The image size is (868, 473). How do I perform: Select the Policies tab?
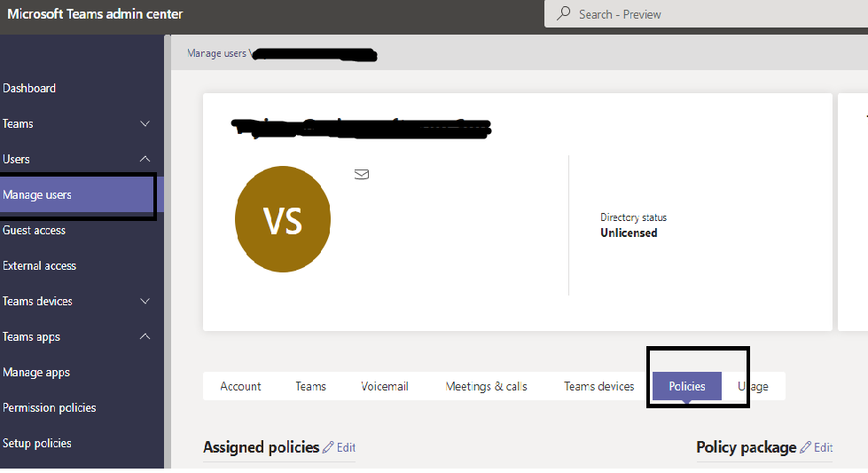point(687,386)
